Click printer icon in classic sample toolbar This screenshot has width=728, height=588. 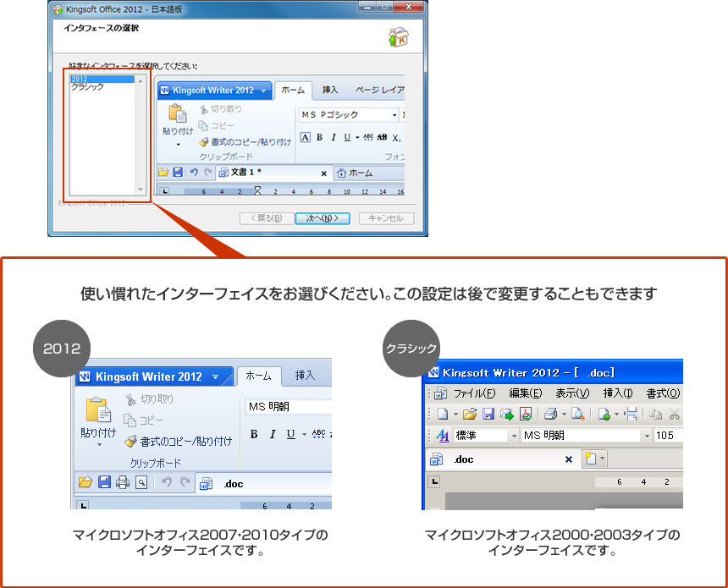(550, 414)
